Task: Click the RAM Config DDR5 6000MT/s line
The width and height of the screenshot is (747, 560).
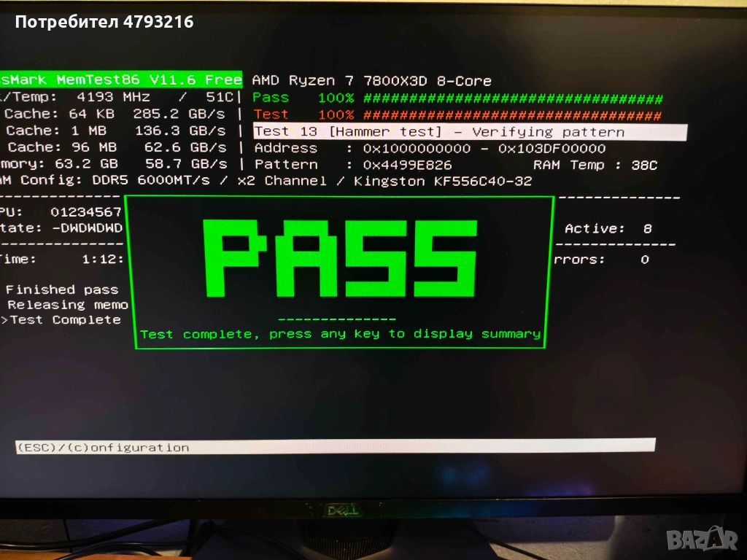Action: tap(266, 181)
